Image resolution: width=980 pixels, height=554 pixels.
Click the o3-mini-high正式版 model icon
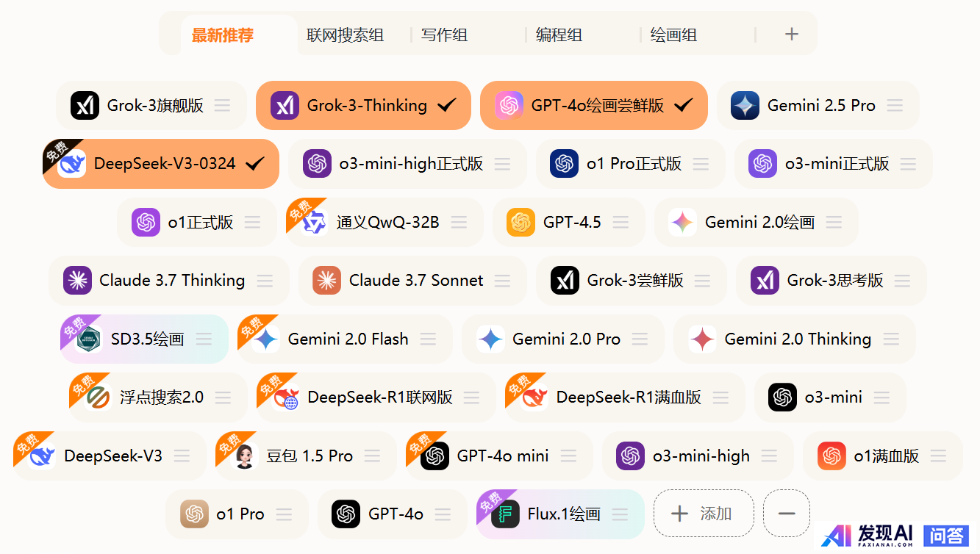point(317,164)
